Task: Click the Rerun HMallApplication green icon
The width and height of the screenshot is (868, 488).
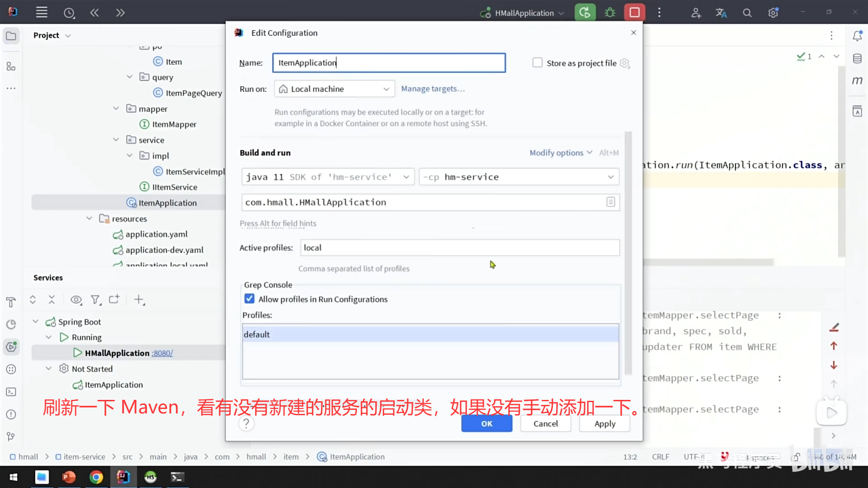Action: (x=585, y=13)
